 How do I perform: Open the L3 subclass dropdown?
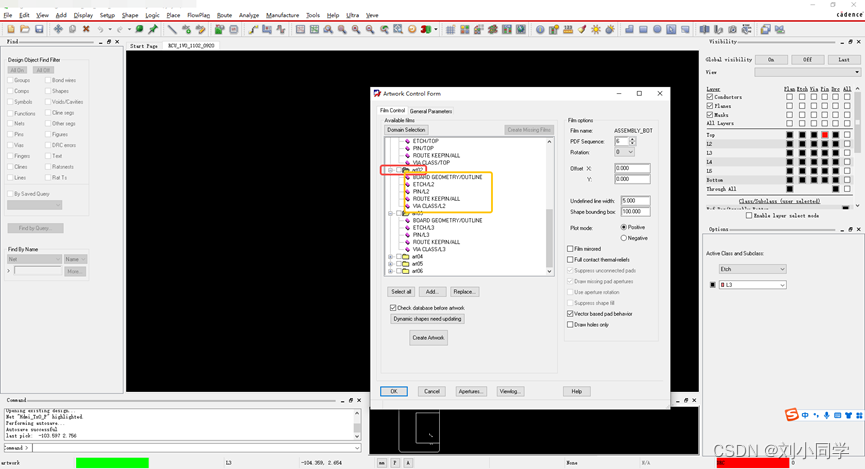(x=752, y=285)
